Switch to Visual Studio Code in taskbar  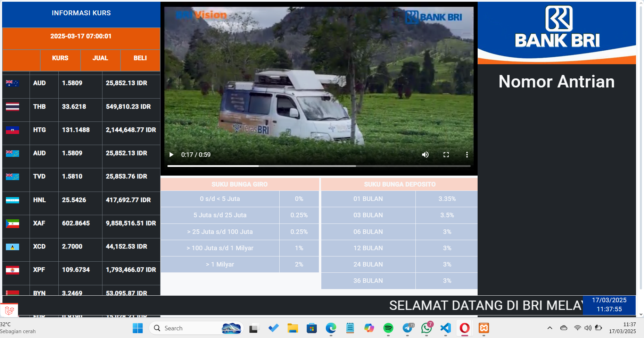(446, 328)
